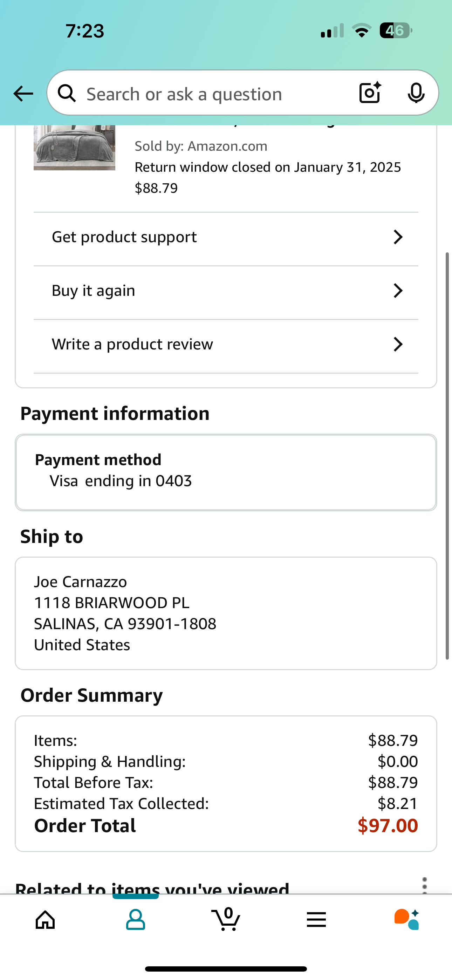Screen dimensions: 452x980
Task: Tap the microphone voice search icon
Action: point(416,93)
